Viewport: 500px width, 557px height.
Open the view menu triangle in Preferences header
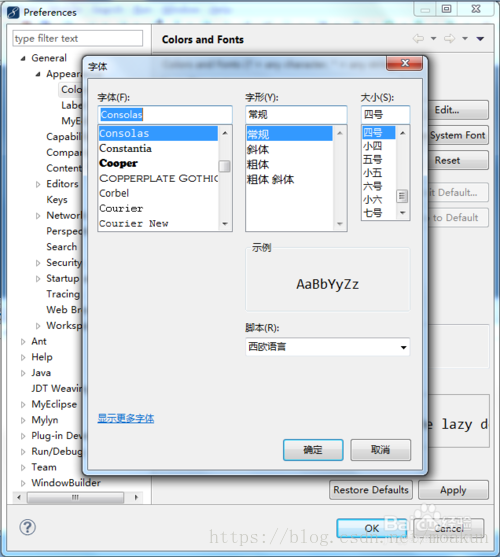(x=480, y=38)
